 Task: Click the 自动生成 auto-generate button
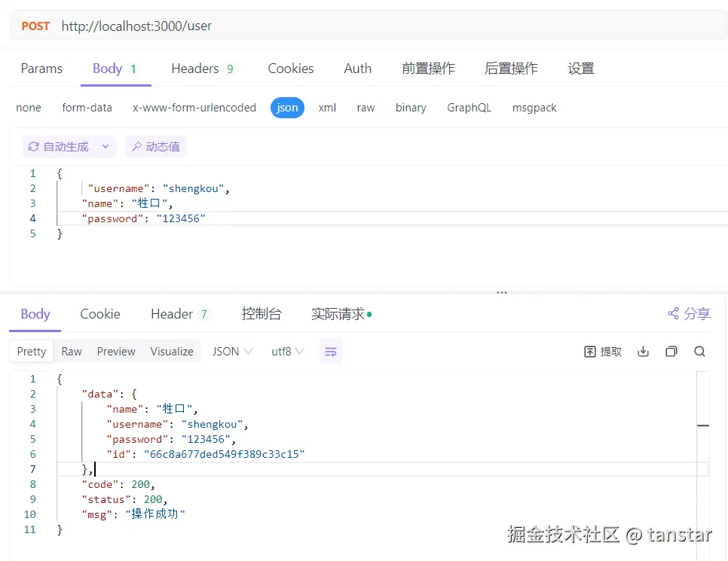[59, 147]
